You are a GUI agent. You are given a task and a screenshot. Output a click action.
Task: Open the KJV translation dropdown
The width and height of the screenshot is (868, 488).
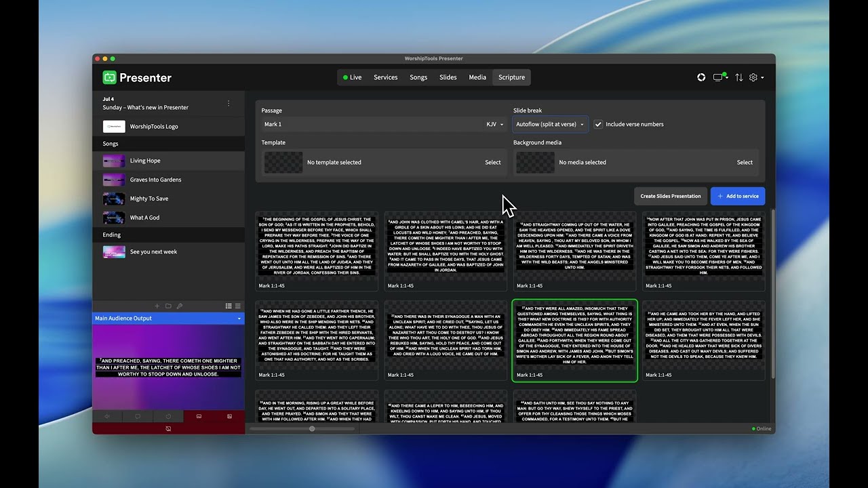coord(495,124)
